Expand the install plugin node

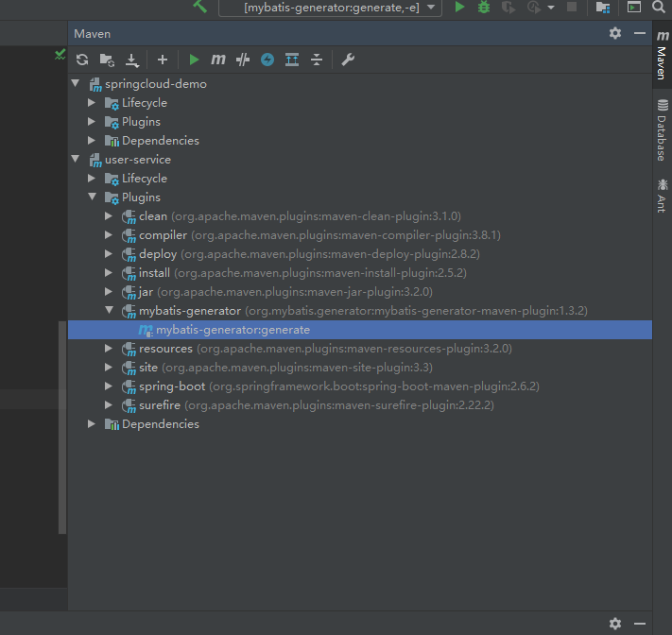click(x=109, y=272)
